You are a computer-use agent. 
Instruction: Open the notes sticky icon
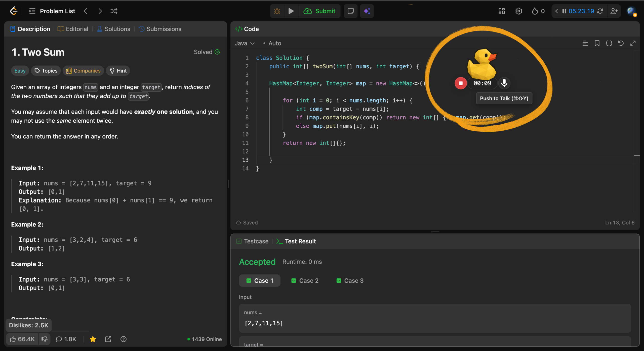pyautogui.click(x=350, y=11)
